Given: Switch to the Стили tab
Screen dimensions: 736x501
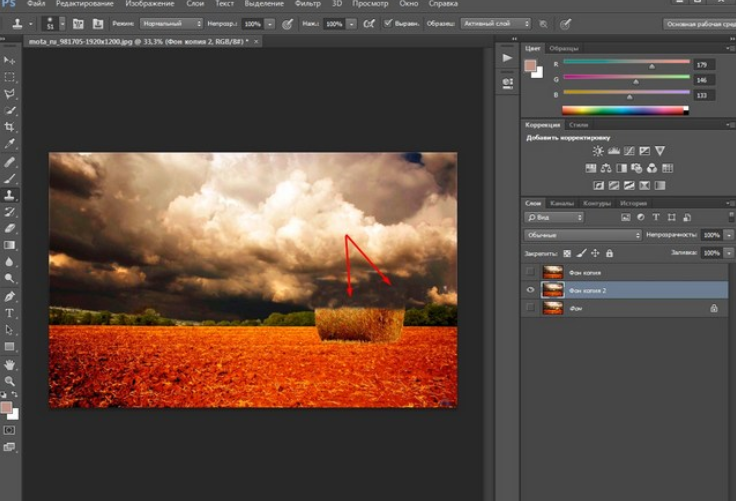Looking at the screenshot, I should coord(578,125).
